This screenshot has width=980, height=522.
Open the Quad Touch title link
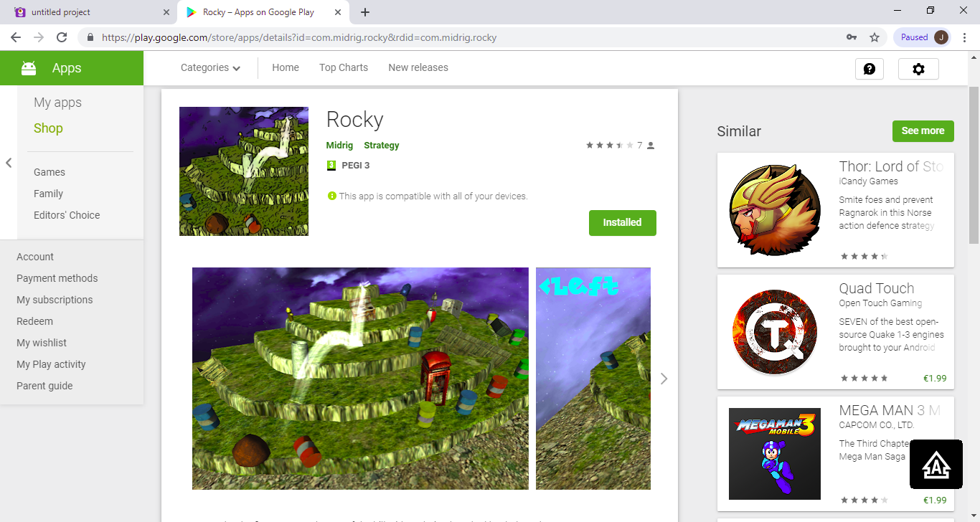pyautogui.click(x=877, y=288)
